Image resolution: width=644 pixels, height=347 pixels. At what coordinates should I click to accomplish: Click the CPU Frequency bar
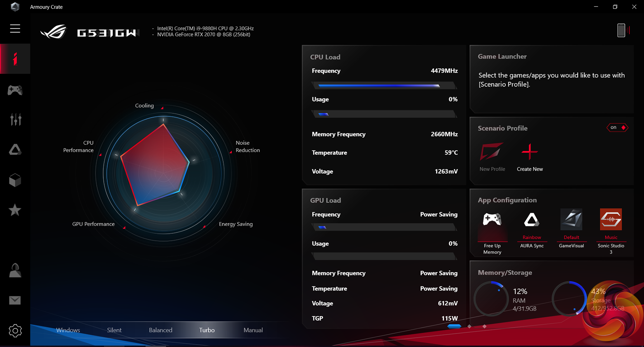point(384,86)
